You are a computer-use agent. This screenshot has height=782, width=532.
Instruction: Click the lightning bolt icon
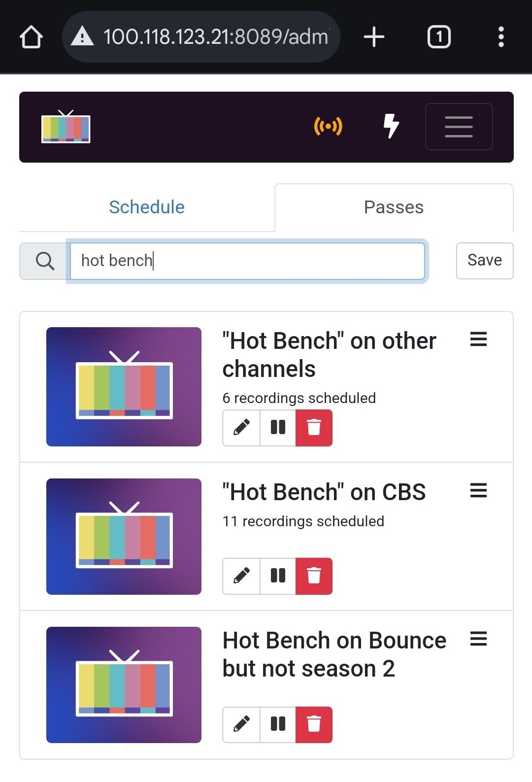[x=391, y=126]
